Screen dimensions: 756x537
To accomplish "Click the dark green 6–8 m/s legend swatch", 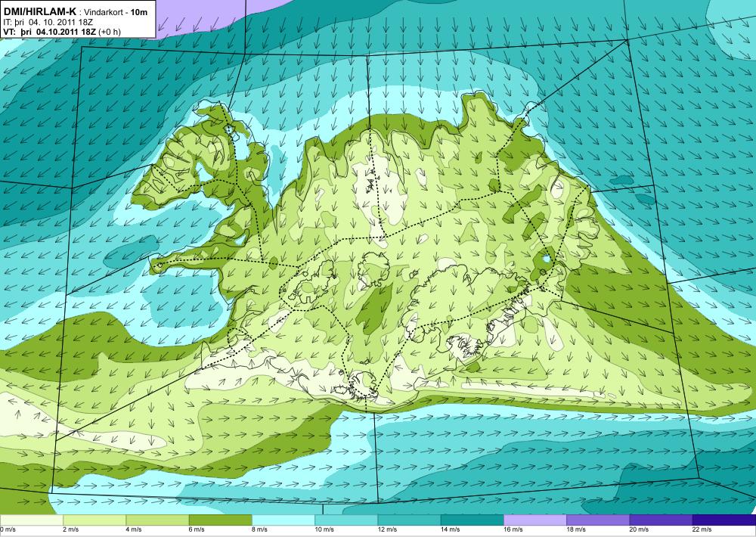I will point(220,520).
